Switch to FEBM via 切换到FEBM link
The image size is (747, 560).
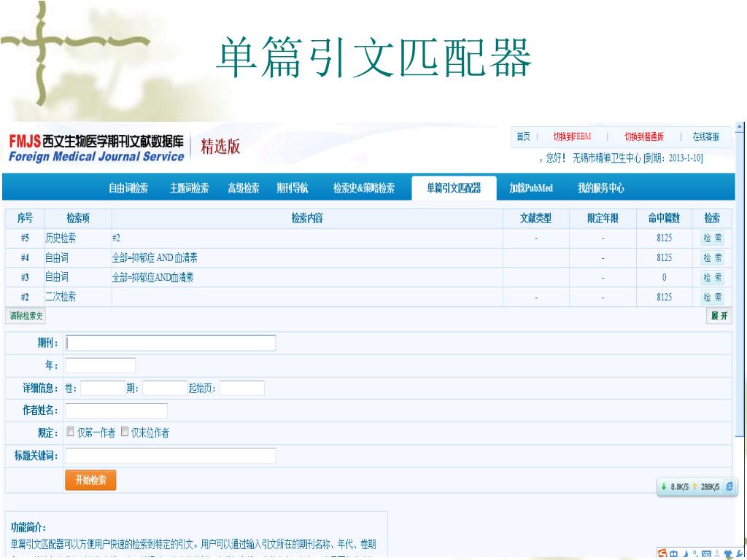[x=572, y=136]
